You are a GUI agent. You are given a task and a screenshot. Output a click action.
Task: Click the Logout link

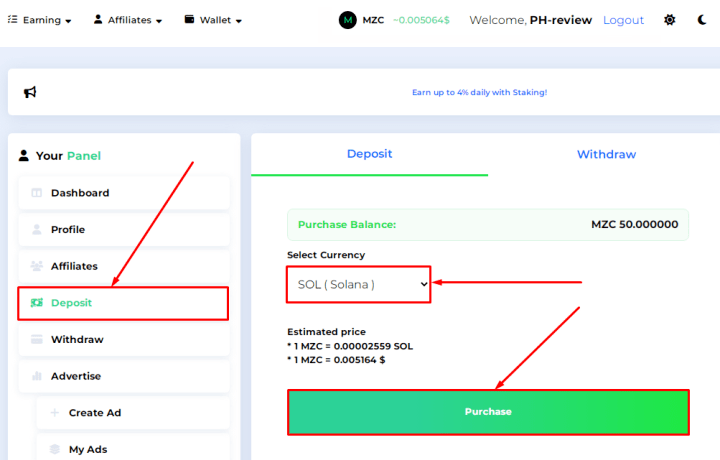623,20
